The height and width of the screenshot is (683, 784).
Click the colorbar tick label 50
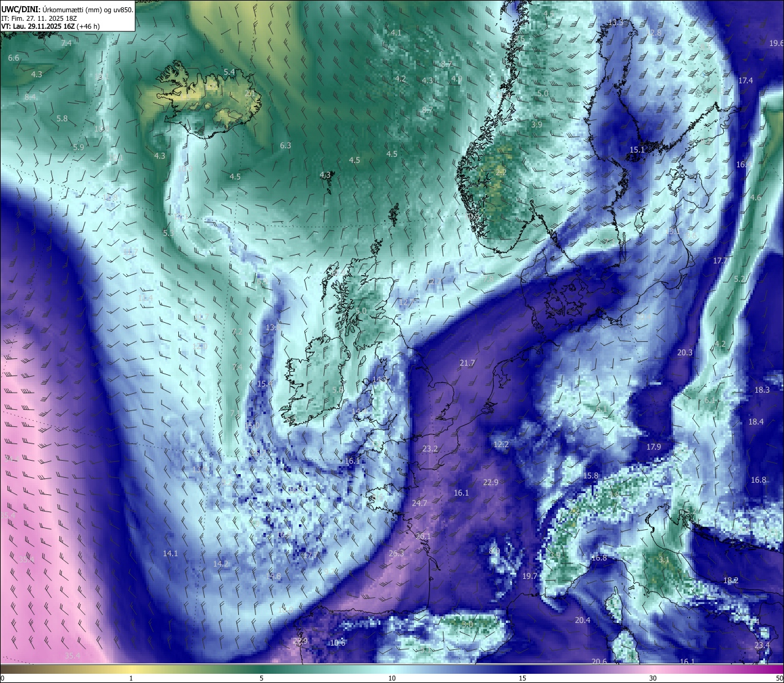click(779, 678)
